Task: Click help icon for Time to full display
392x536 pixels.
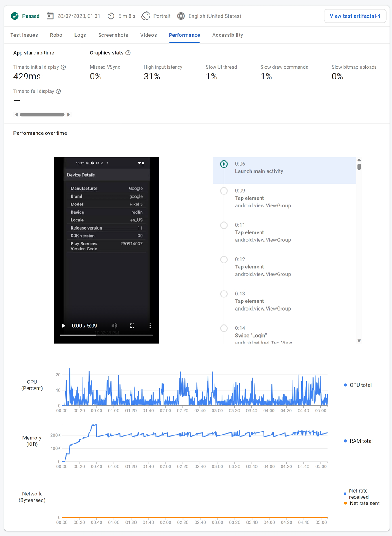Action: (x=58, y=91)
